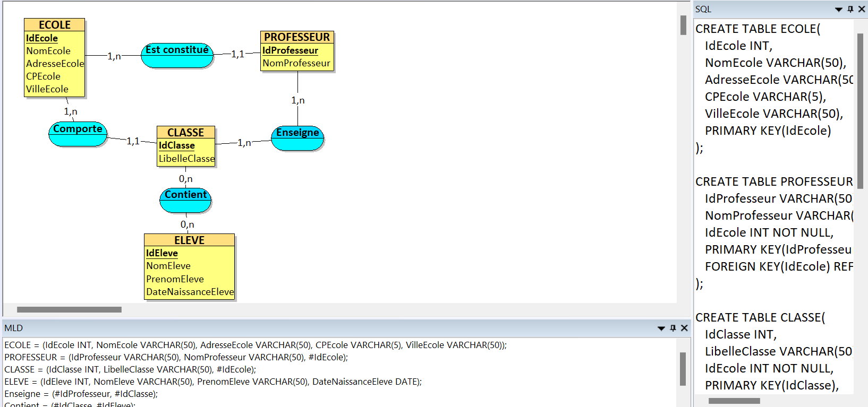This screenshot has height=407, width=868.
Task: Click the MLD line starting 'ECOLE ='
Action: (256, 345)
